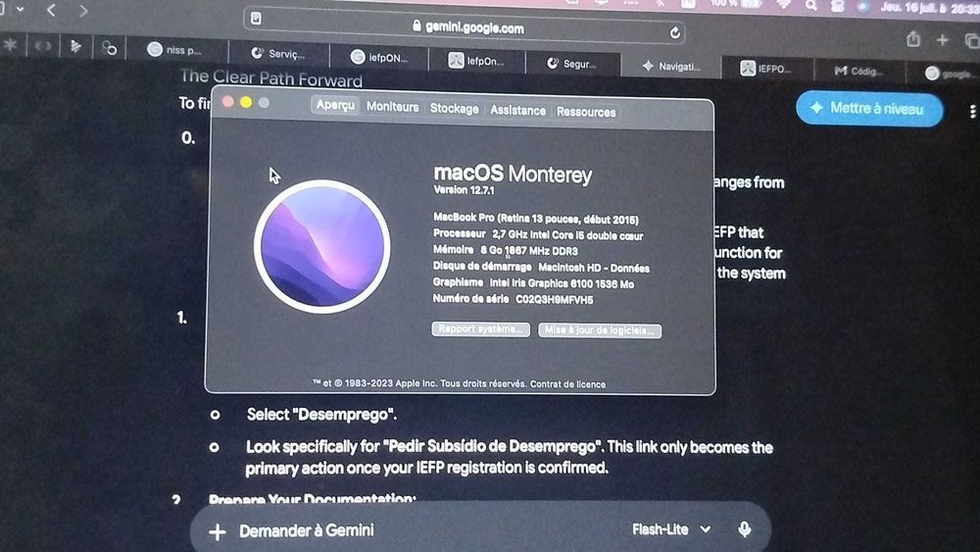Click the date and time in menu bar
This screenshot has height=552, width=980.
click(929, 9)
